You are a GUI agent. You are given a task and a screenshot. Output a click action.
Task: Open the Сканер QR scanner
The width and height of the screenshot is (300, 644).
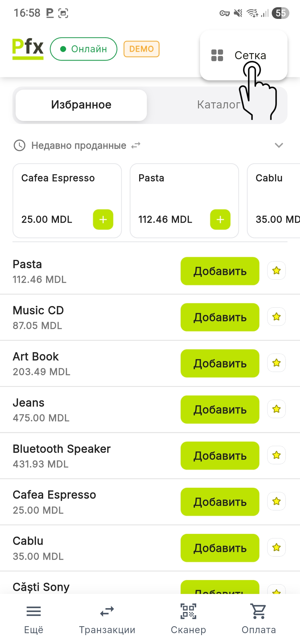(188, 618)
